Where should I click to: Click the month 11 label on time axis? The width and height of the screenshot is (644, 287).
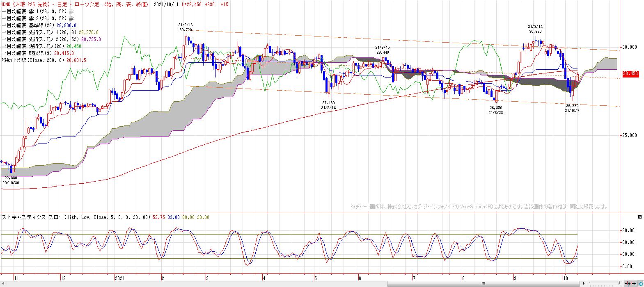point(16,277)
